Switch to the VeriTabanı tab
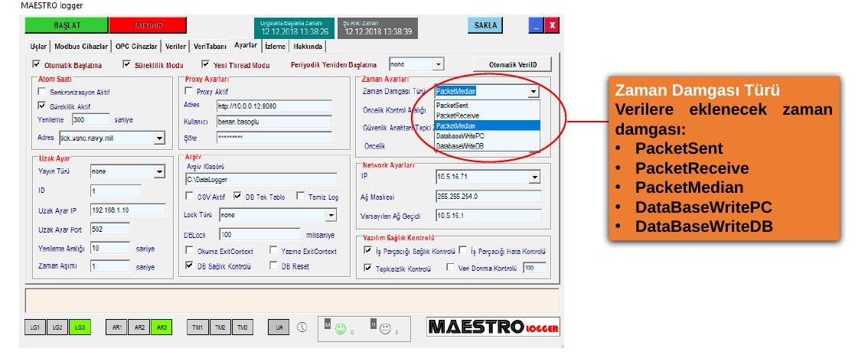Image resolution: width=868 pixels, height=355 pixels. pyautogui.click(x=210, y=47)
